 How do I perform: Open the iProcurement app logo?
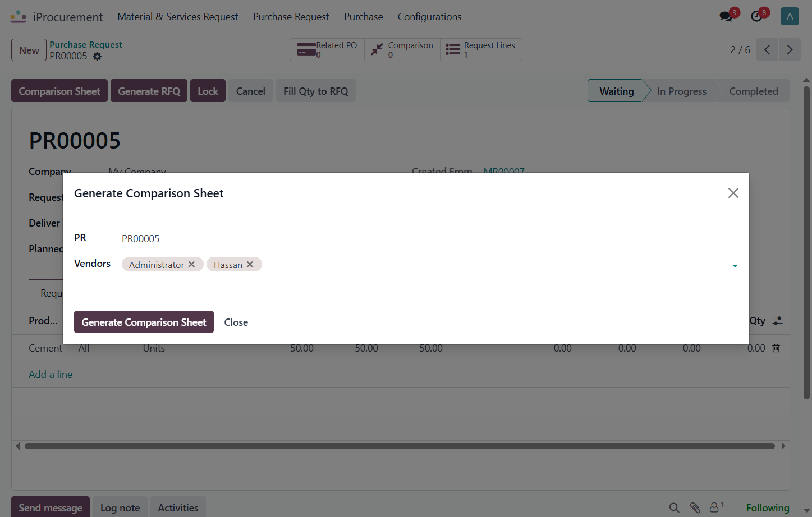19,17
